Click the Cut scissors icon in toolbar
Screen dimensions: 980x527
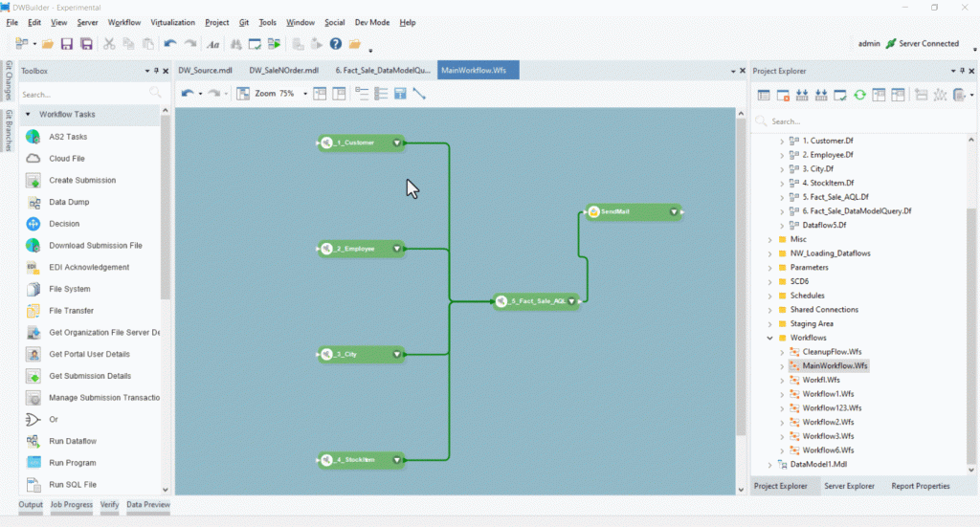pos(109,44)
